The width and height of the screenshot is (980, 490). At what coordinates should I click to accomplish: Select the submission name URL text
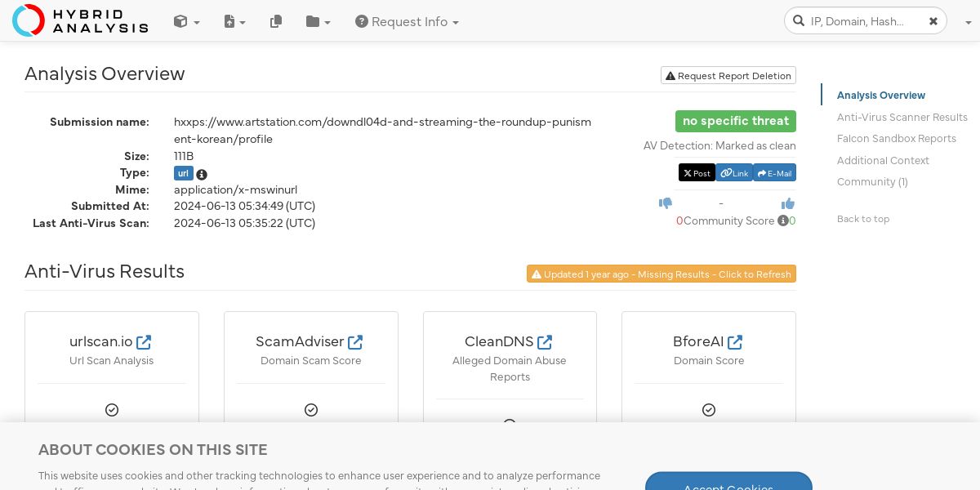point(382,131)
